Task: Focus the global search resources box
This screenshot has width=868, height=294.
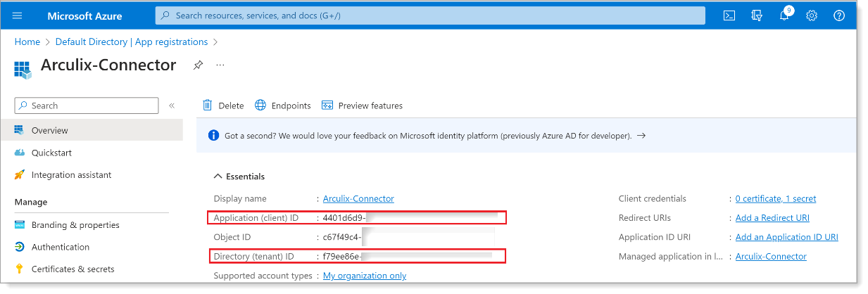Action: click(430, 15)
